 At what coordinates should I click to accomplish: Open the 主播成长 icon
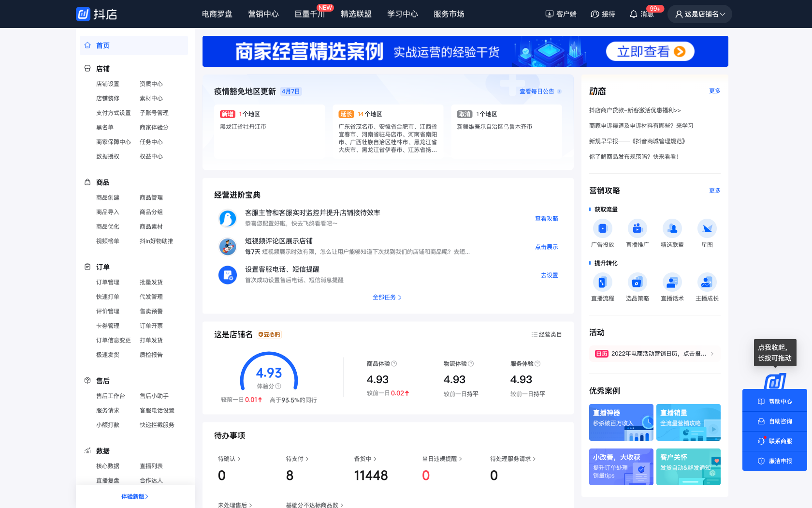707,282
